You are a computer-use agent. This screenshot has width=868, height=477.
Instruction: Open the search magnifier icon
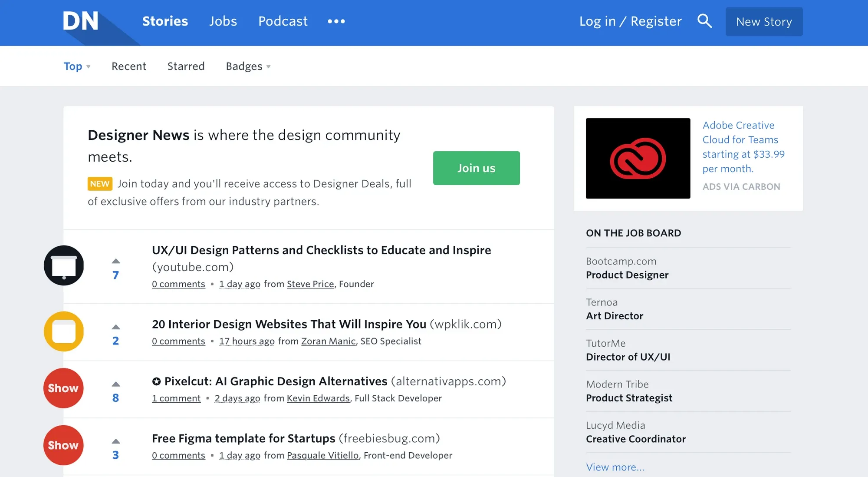tap(704, 21)
